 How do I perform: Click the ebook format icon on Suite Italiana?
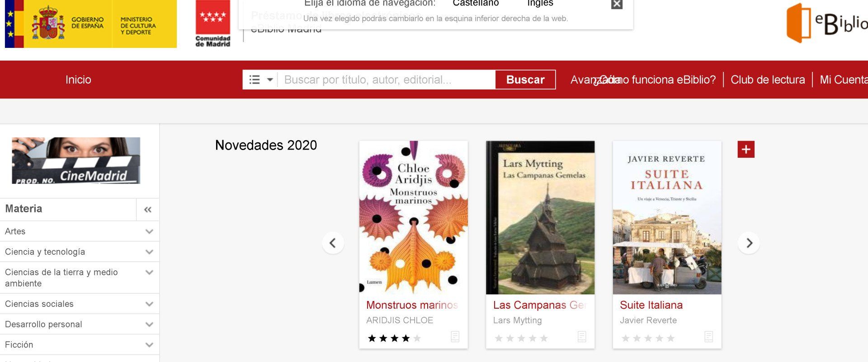(x=709, y=337)
